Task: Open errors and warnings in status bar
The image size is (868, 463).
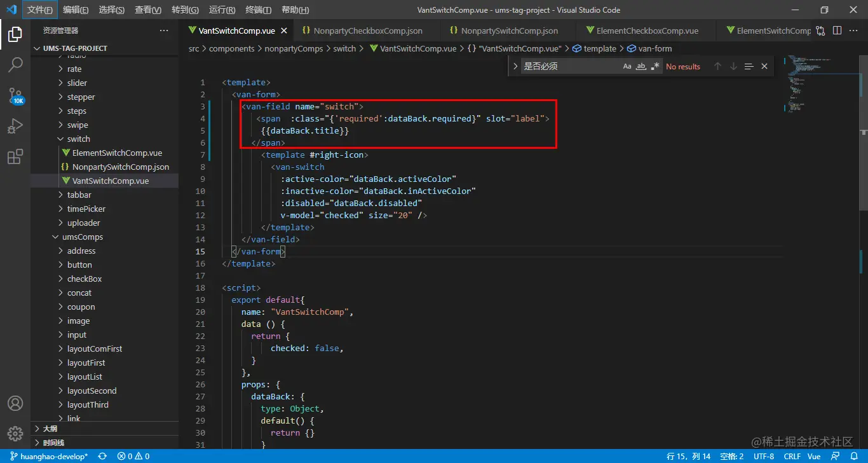Action: [x=133, y=456]
